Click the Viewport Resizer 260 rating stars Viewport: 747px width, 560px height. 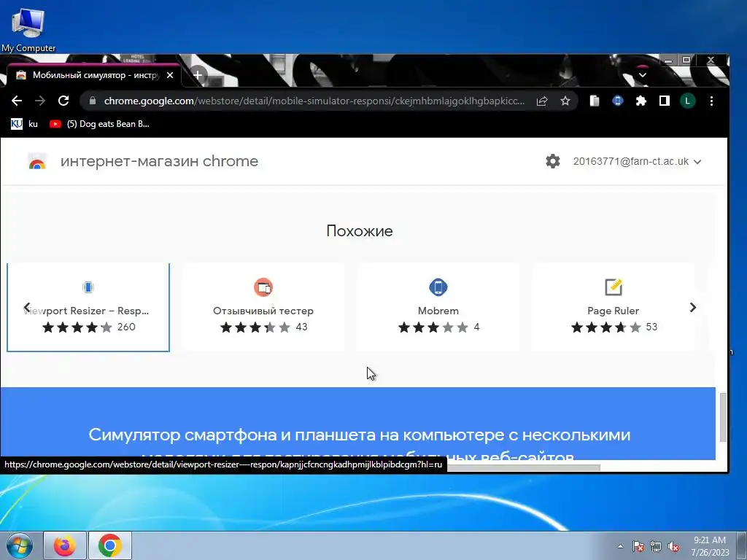point(77,327)
